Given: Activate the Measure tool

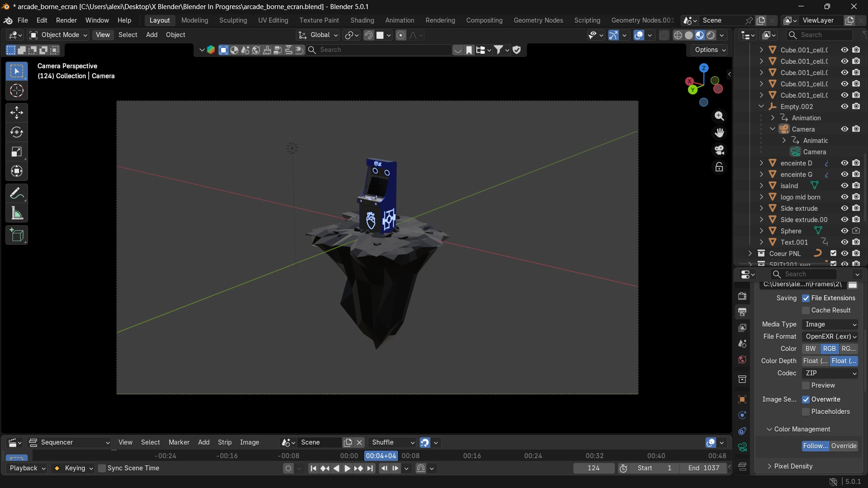Looking at the screenshot, I should [x=17, y=213].
